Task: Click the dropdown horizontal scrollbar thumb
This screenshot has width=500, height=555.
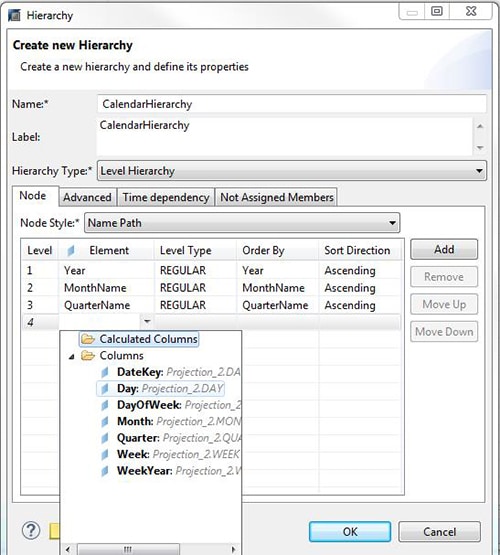Action: 128,550
